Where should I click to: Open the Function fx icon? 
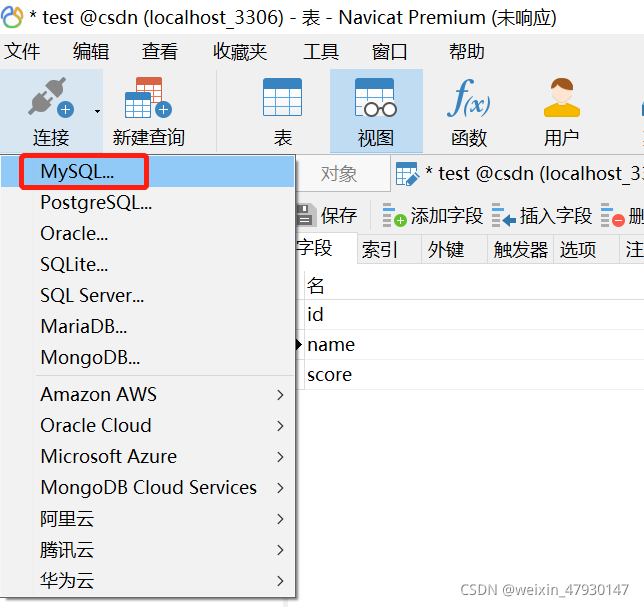pyautogui.click(x=469, y=98)
